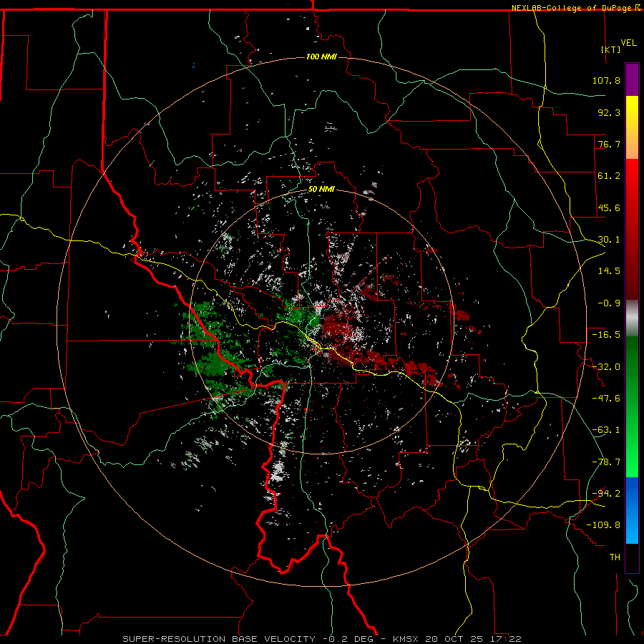Click the 30.1 value on velocity scale

[x=609, y=240]
